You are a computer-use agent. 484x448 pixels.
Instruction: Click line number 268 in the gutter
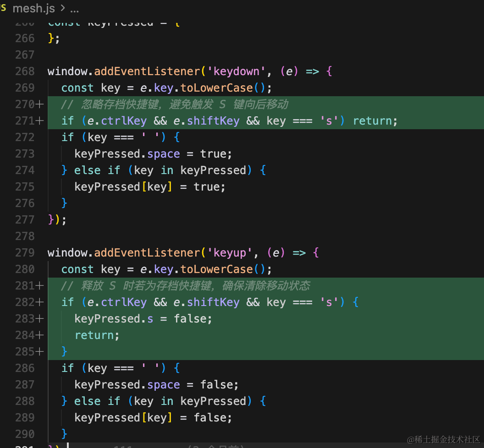[25, 71]
